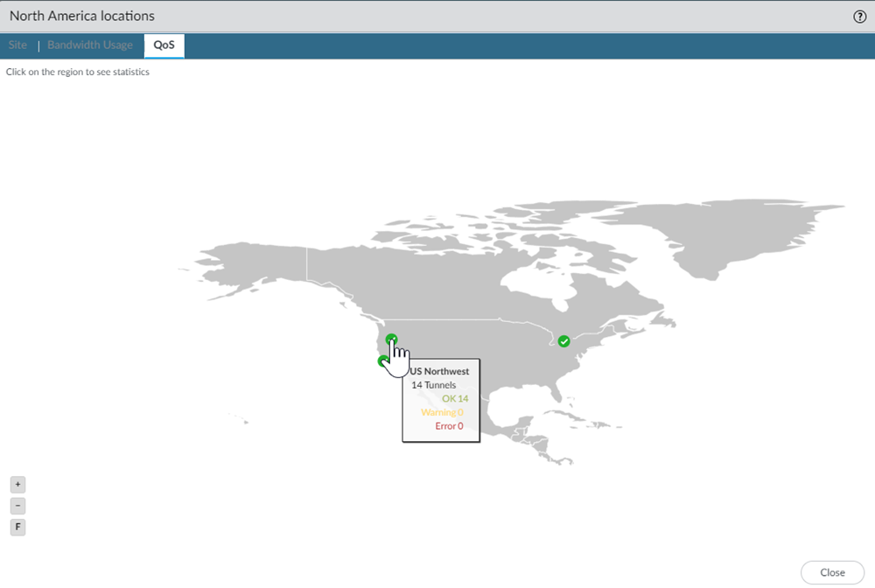
Task: Click the green check marker in eastern US
Action: (564, 341)
